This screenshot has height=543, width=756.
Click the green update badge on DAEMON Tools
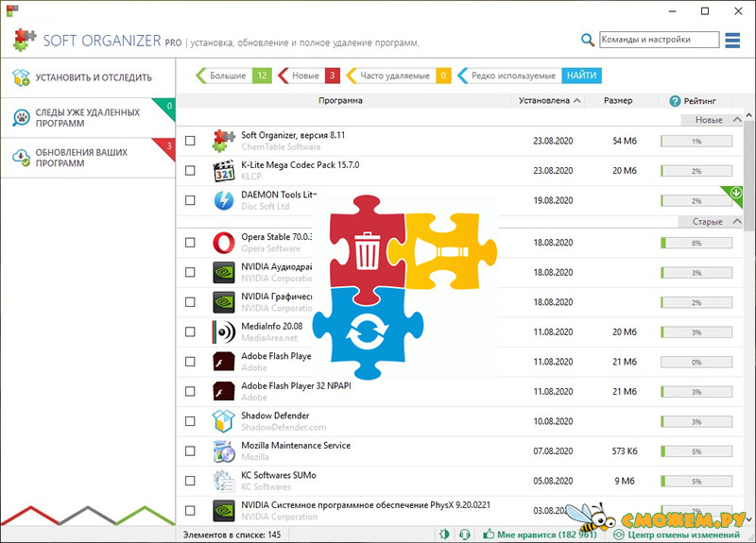pyautogui.click(x=735, y=194)
